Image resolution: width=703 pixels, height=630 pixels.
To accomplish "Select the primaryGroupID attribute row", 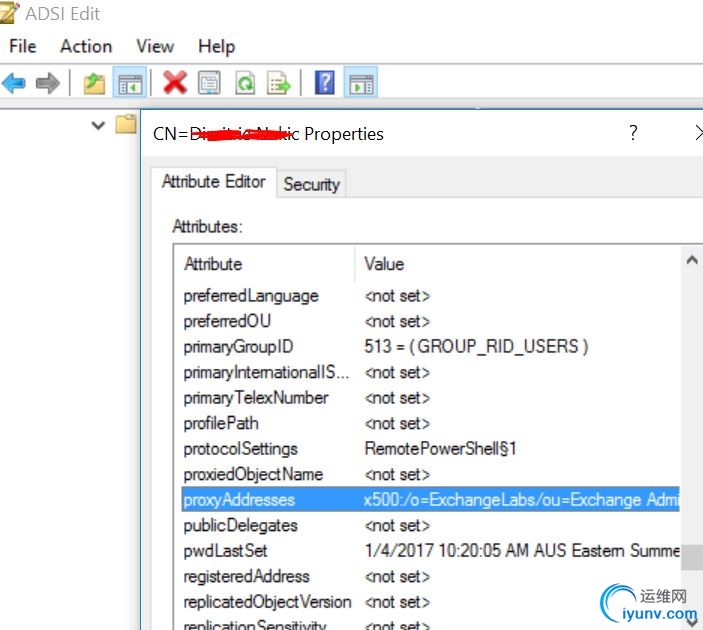I will tap(430, 347).
